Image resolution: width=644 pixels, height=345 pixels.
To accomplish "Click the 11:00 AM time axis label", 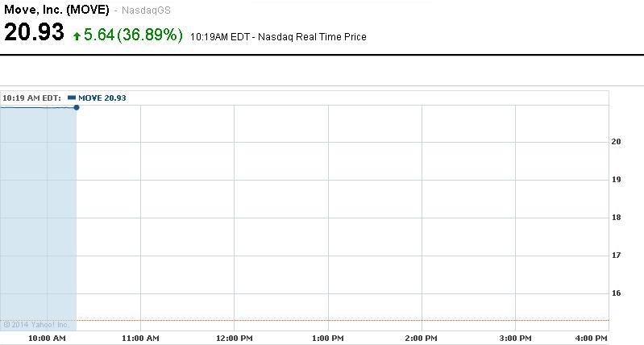I will (x=140, y=338).
